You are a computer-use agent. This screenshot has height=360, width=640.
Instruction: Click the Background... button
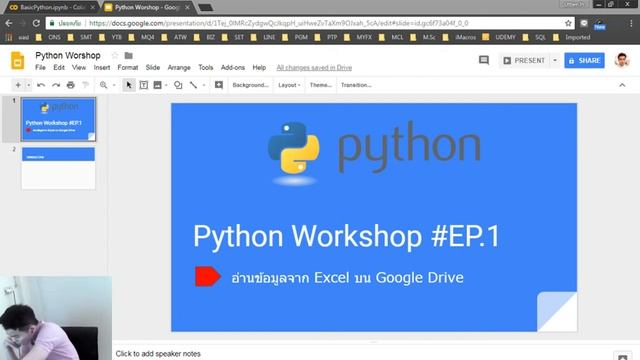tap(250, 85)
